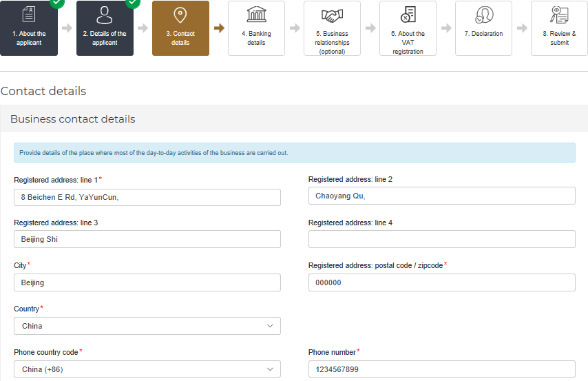Open step 6 About the VAT registration
The width and height of the screenshot is (588, 381).
coord(408,28)
